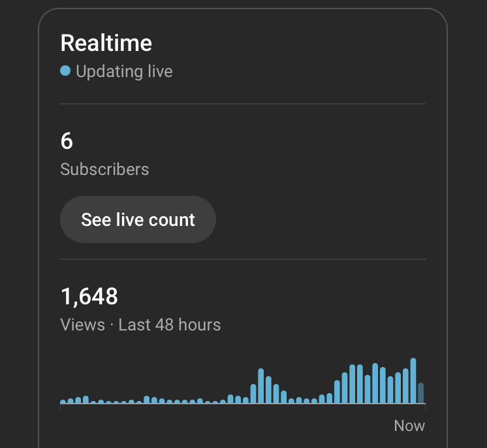Click the Realtime card heading
The height and width of the screenshot is (448, 487).
pyautogui.click(x=106, y=43)
